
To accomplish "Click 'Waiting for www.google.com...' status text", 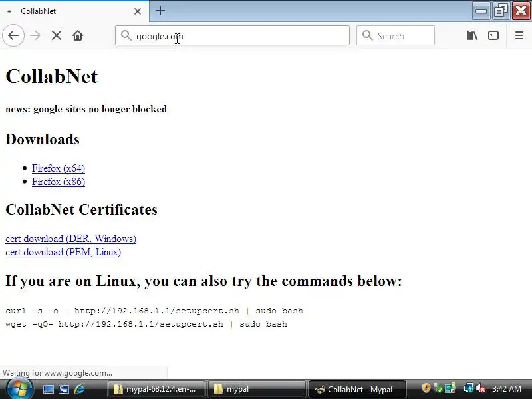I will coord(57,373).
